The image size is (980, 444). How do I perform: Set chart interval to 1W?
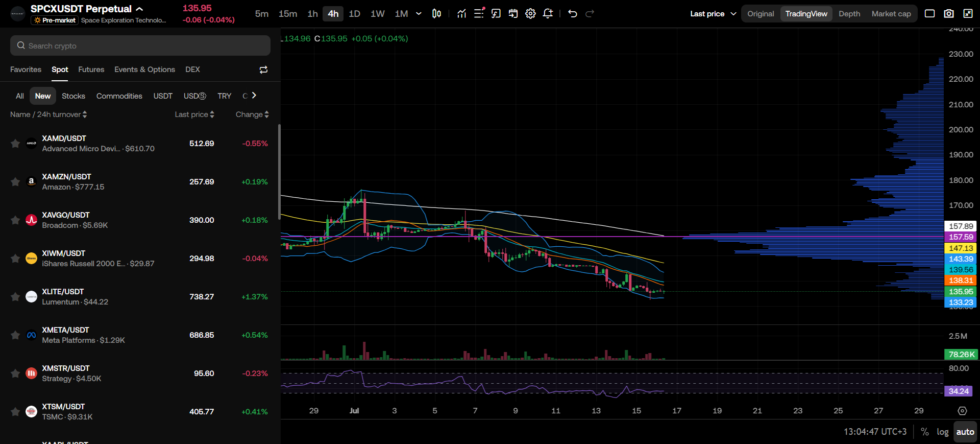click(x=378, y=14)
